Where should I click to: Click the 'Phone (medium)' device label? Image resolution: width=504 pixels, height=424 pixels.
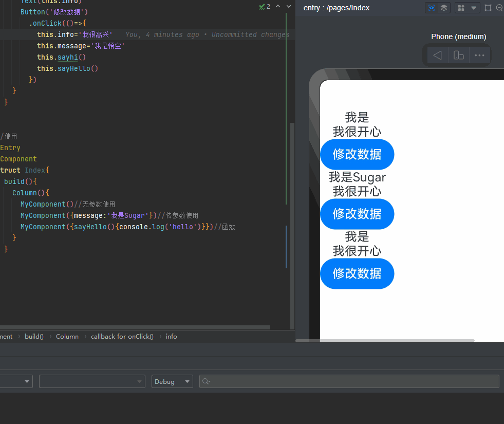pyautogui.click(x=459, y=36)
